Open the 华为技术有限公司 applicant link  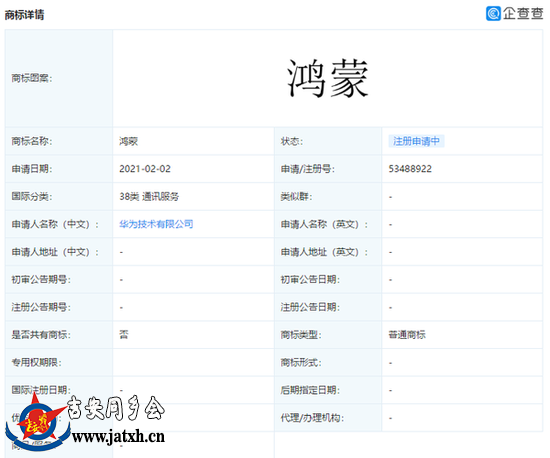tap(156, 224)
